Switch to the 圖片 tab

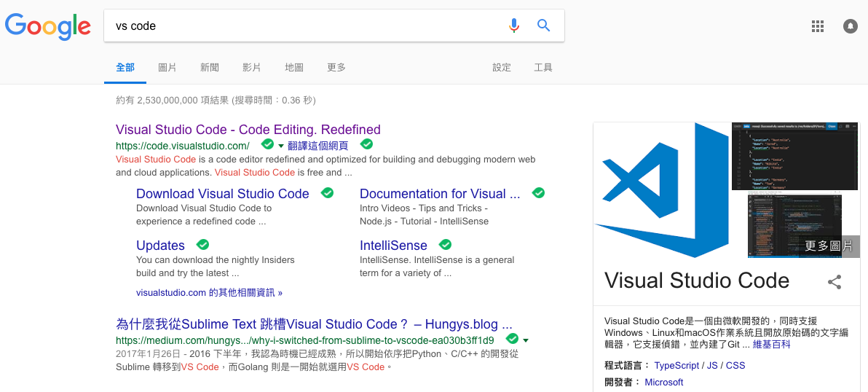[x=167, y=68]
